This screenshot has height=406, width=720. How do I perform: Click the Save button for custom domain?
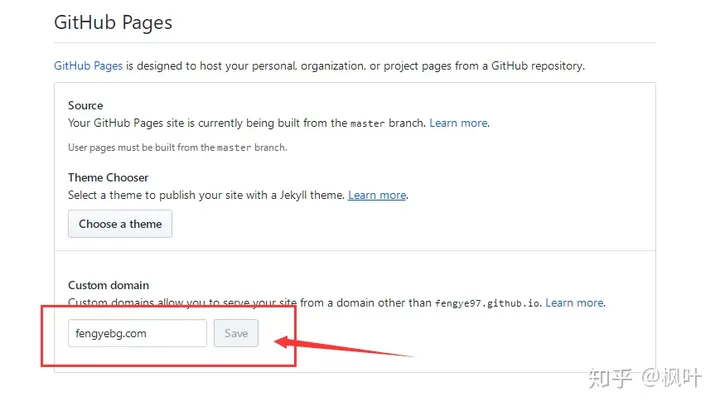coord(236,333)
